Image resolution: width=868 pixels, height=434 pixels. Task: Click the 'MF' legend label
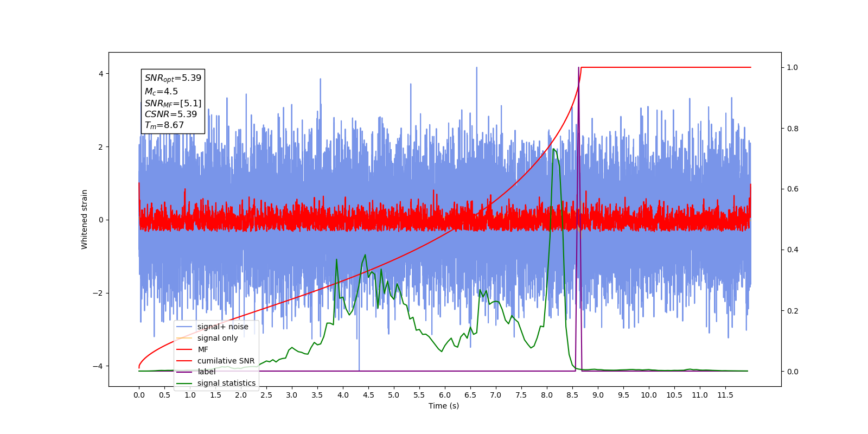click(203, 349)
